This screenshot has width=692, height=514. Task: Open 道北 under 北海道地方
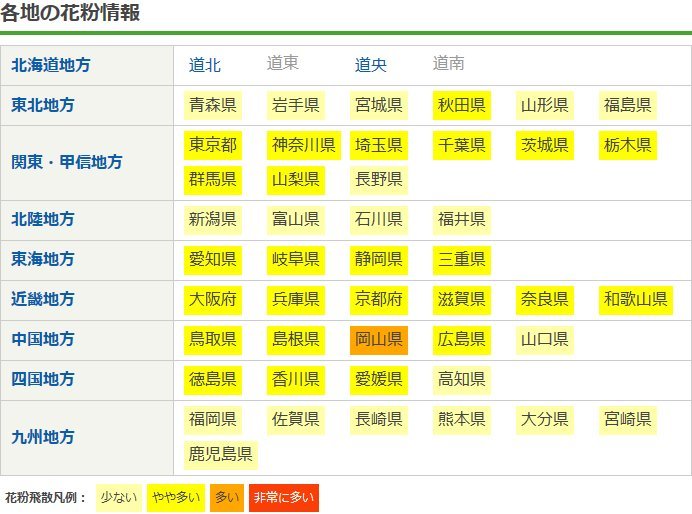(205, 65)
